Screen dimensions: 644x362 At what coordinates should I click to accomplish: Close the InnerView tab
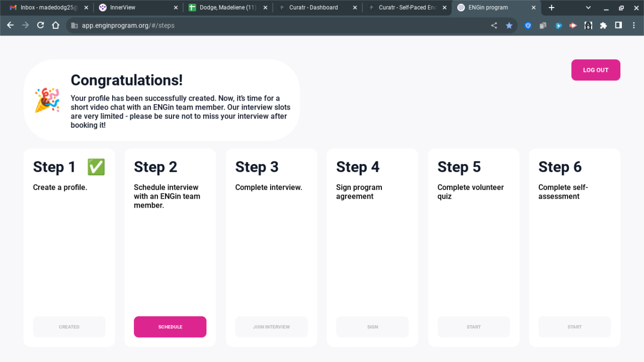coord(176,8)
